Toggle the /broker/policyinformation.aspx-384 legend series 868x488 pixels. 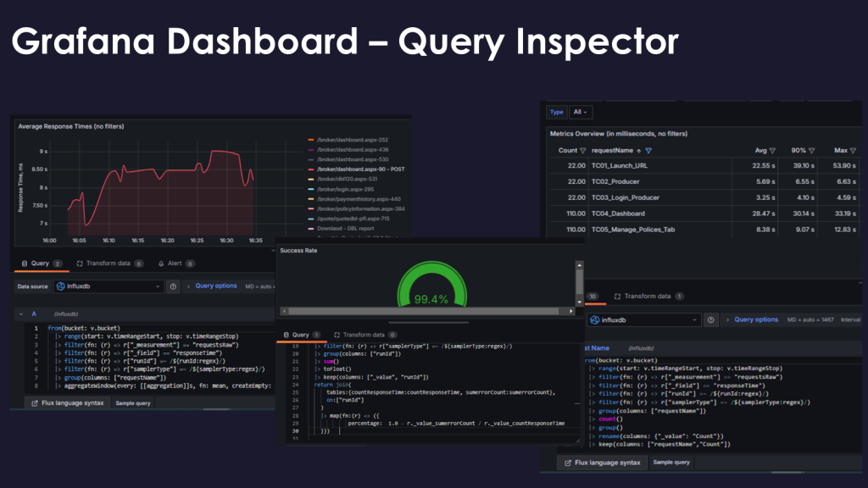click(360, 209)
